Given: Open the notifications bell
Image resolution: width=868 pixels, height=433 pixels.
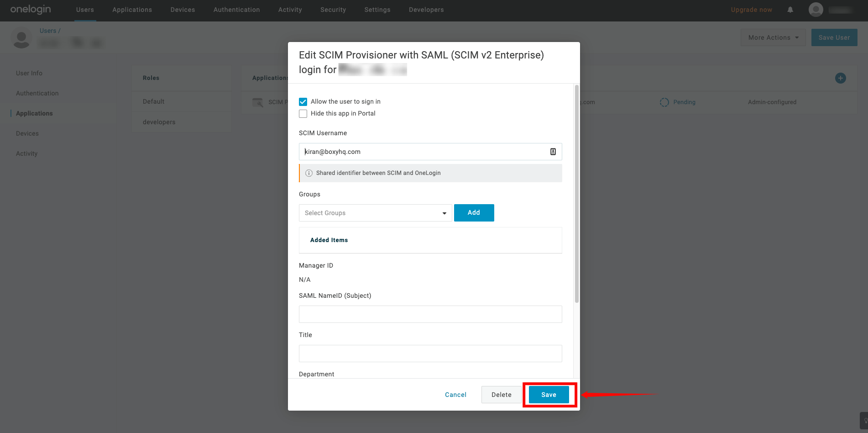Looking at the screenshot, I should click(790, 10).
